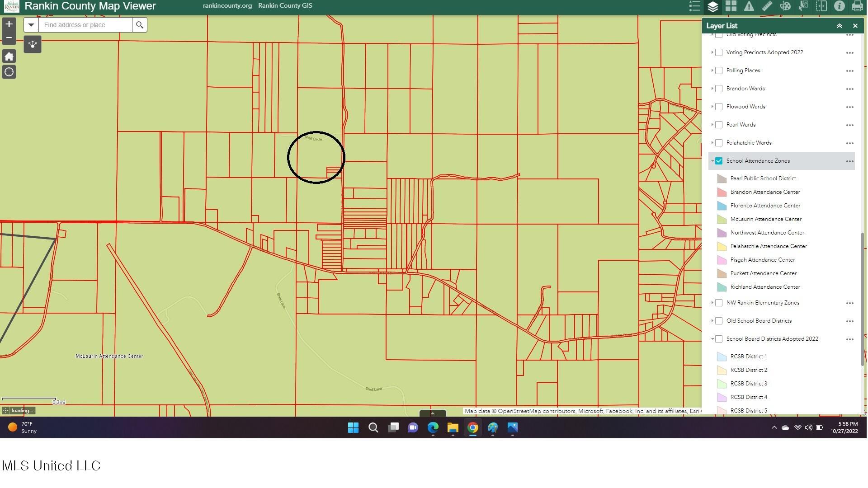Uncheck School Attendance Zones layer

719,161
